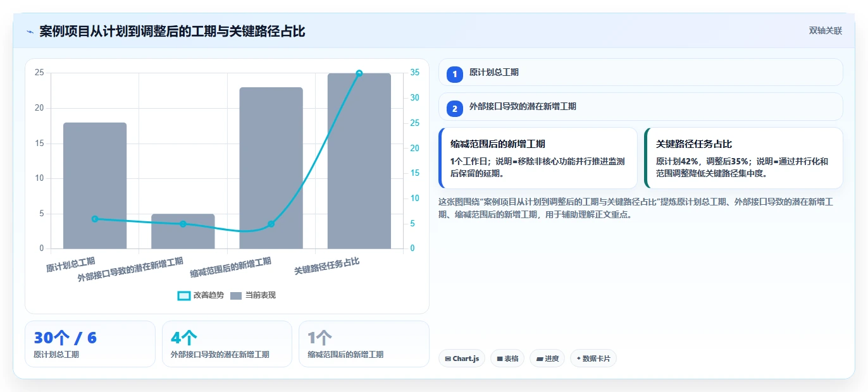Click the 缩减范围后的新增工期 bar

point(271,168)
